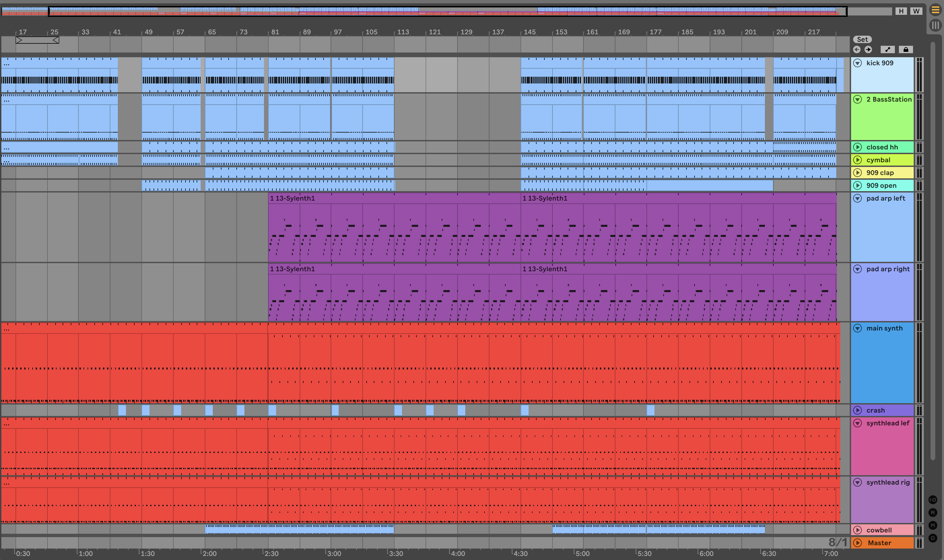Unfold the crash track
Screen dimensions: 944x560
pyautogui.click(x=857, y=410)
